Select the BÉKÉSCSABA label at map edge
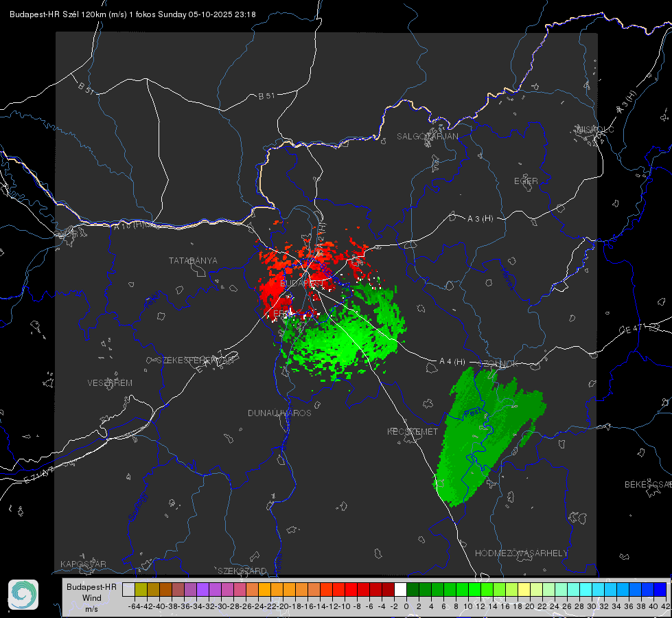672x618 pixels. click(x=648, y=485)
